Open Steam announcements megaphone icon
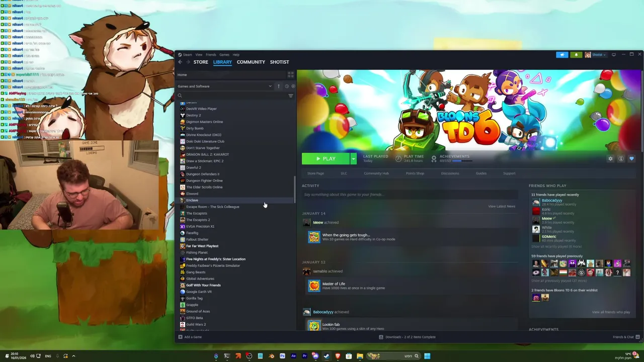 562,54
